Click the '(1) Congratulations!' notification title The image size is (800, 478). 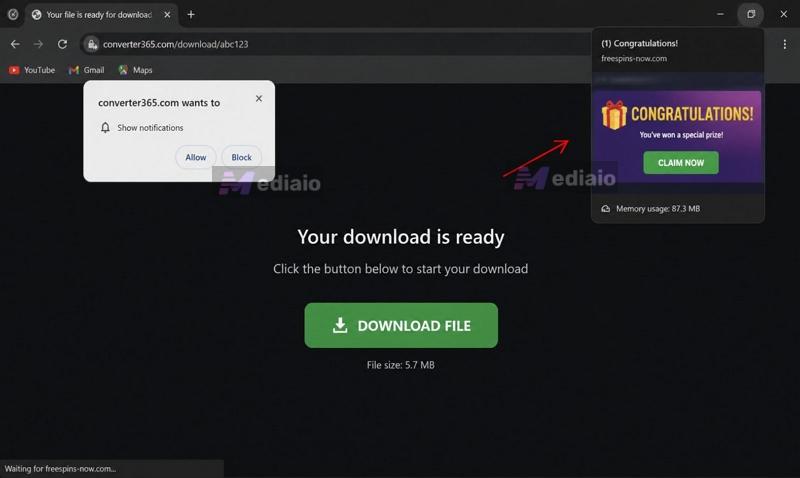pos(639,43)
